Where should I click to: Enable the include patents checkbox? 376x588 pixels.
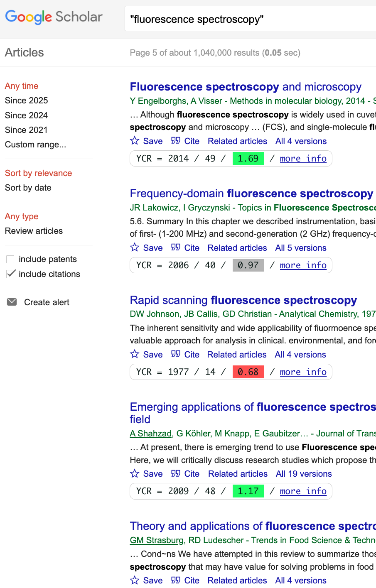[x=10, y=259]
